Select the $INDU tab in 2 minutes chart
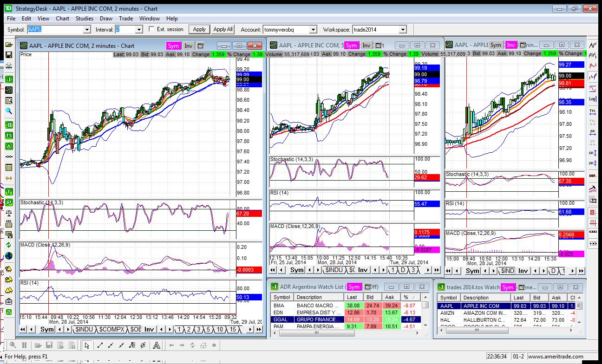The width and height of the screenshot is (602, 364). pyautogui.click(x=85, y=329)
